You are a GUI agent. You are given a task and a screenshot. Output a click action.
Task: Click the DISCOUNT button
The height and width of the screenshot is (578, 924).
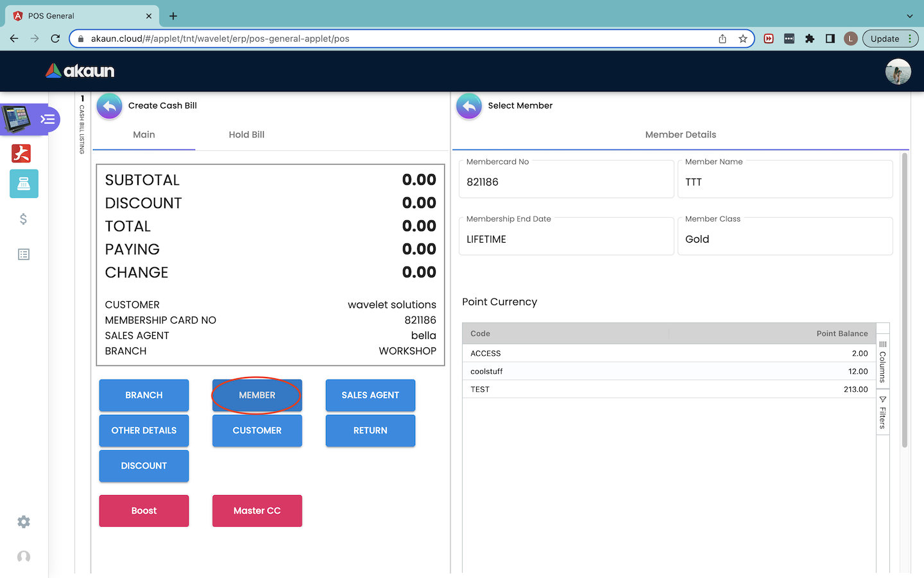pyautogui.click(x=144, y=466)
